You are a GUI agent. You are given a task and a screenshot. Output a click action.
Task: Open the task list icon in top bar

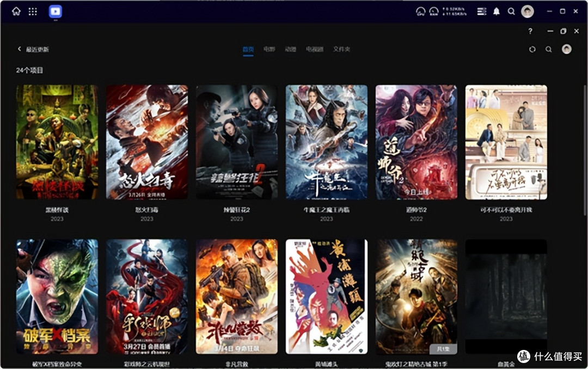481,11
